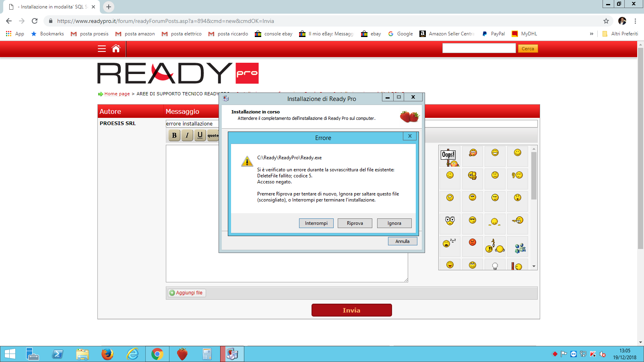644x362 pixels.
Task: Open the 'posta proesis' bookmark
Action: pyautogui.click(x=89, y=34)
